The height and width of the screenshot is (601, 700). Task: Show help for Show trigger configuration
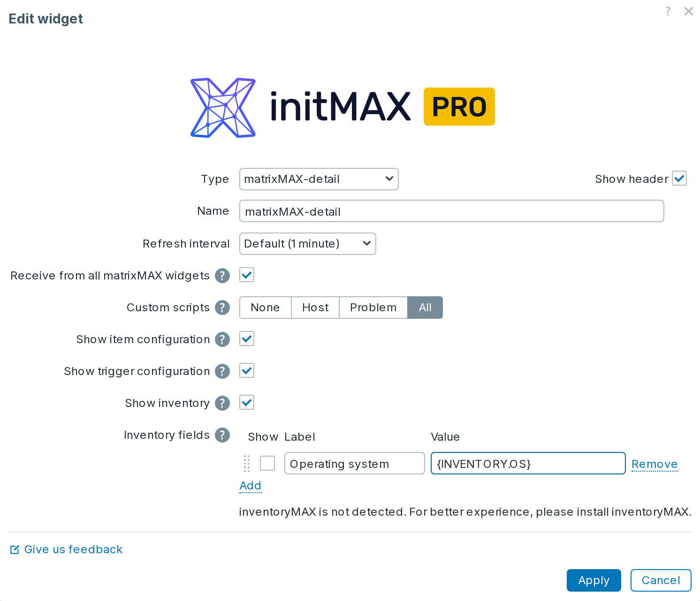pyautogui.click(x=222, y=371)
